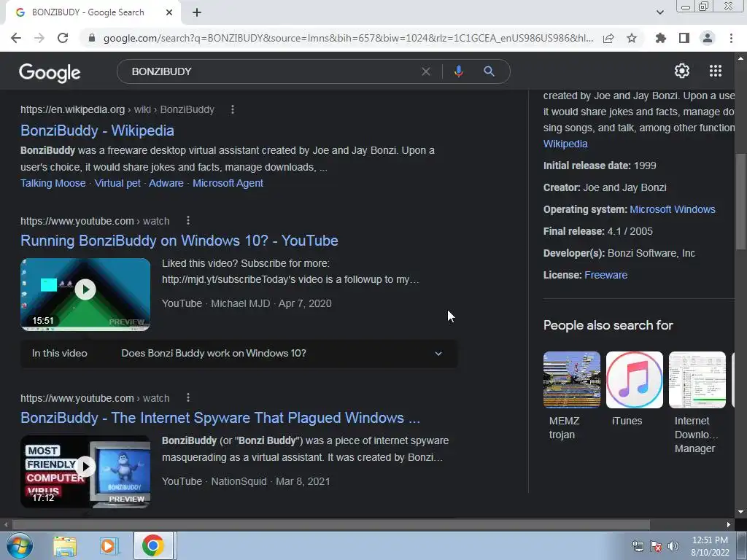Click the share page icon in address bar
The height and width of the screenshot is (560, 747).
pyautogui.click(x=608, y=38)
